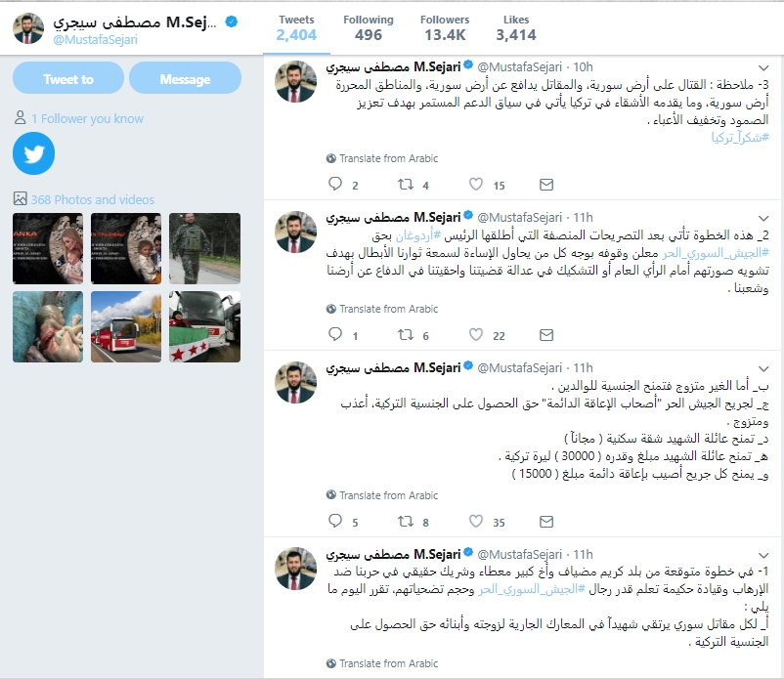This screenshot has height=679, width=784.
Task: Open the Likes 3,414 tab
Action: 515,28
